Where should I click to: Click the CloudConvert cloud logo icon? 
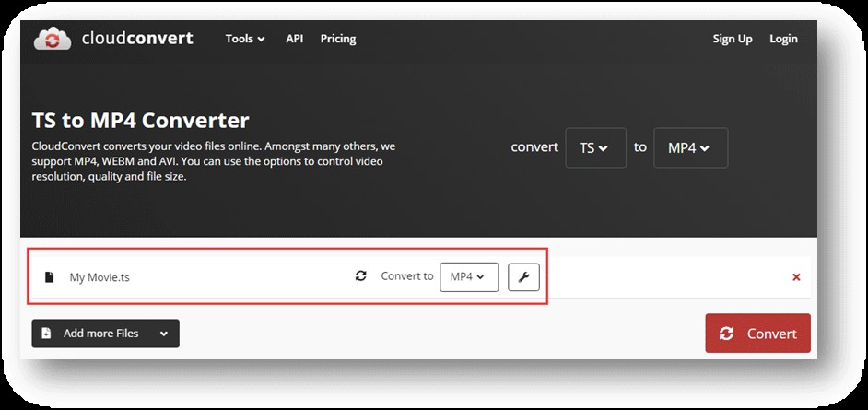pyautogui.click(x=53, y=40)
